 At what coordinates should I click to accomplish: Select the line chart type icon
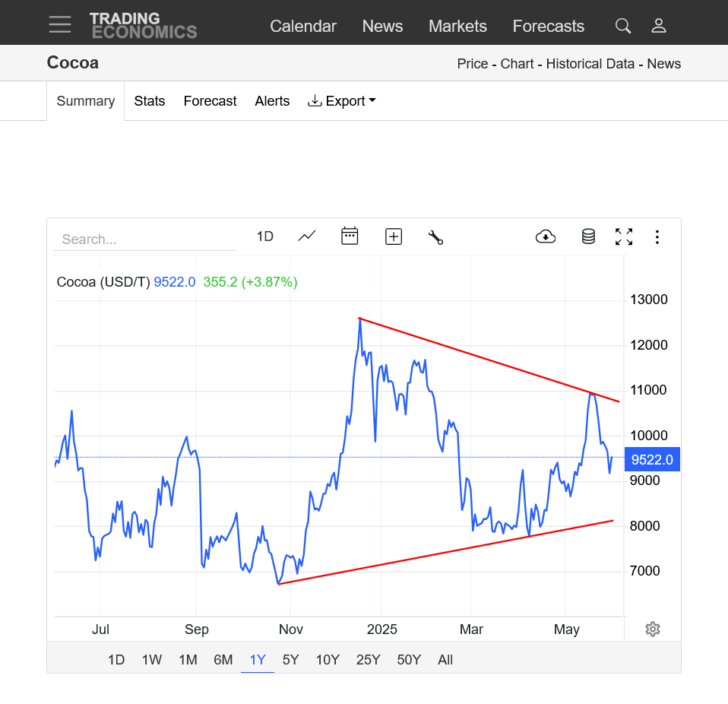[x=306, y=236]
